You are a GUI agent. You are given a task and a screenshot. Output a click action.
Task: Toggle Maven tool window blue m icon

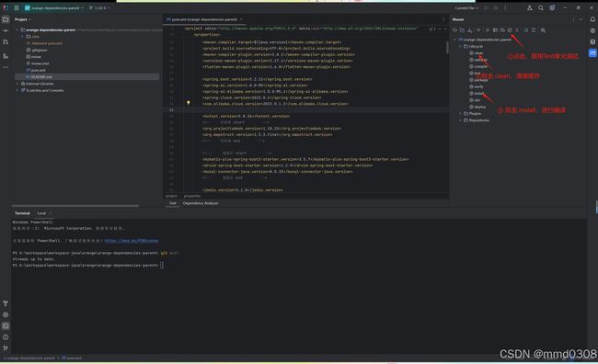click(x=592, y=53)
